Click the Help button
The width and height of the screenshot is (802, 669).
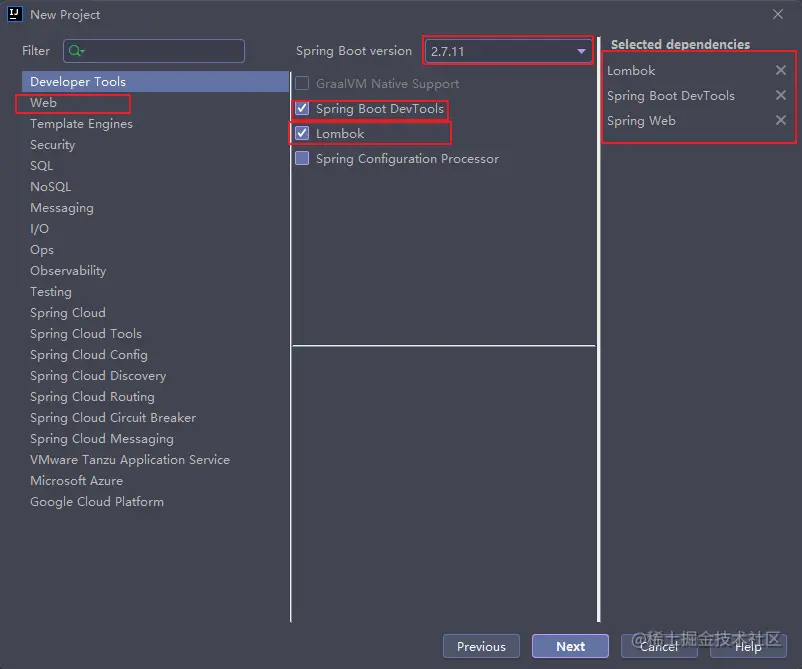point(748,646)
